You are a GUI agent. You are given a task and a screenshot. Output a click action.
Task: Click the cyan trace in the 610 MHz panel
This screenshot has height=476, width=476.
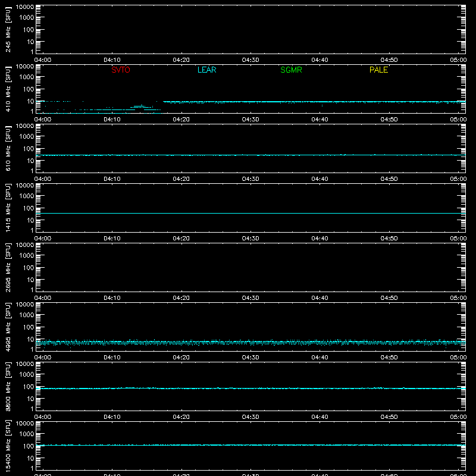(x=250, y=155)
